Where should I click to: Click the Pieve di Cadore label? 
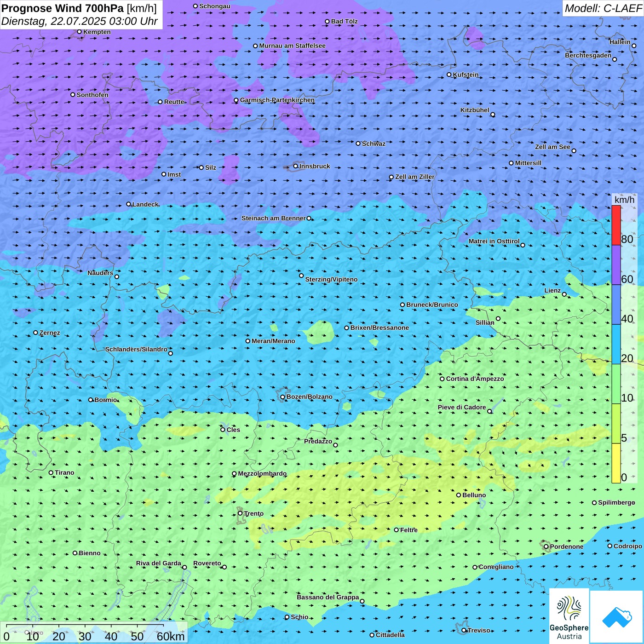tap(462, 407)
